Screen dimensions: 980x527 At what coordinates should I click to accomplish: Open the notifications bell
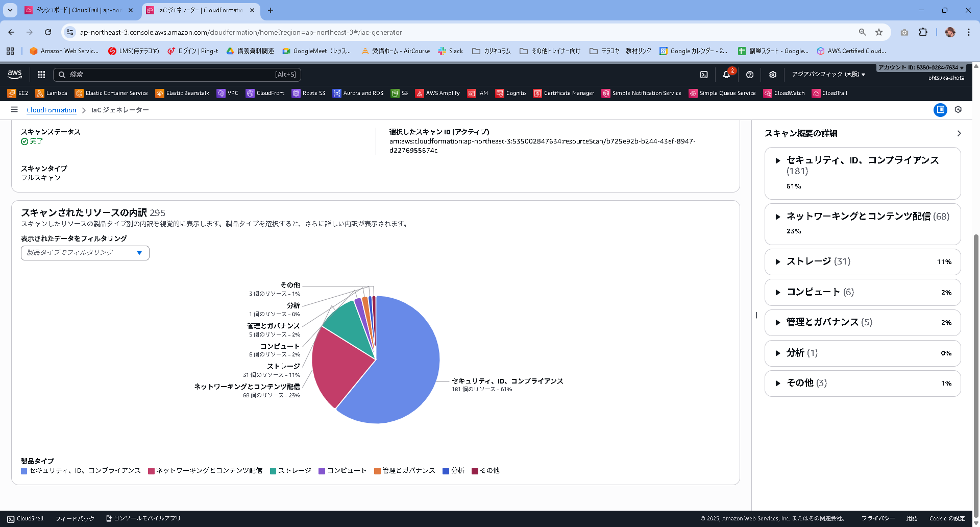[726, 75]
